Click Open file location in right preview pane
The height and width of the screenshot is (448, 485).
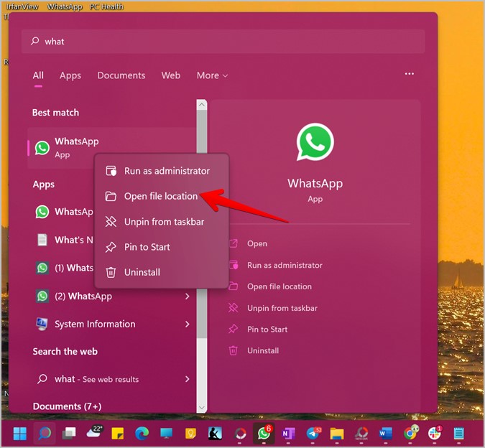coord(280,286)
